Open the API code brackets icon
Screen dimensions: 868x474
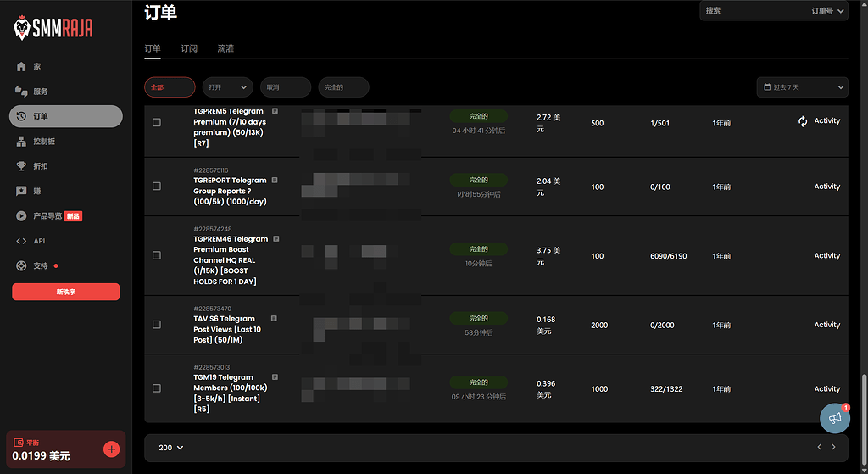tap(21, 241)
